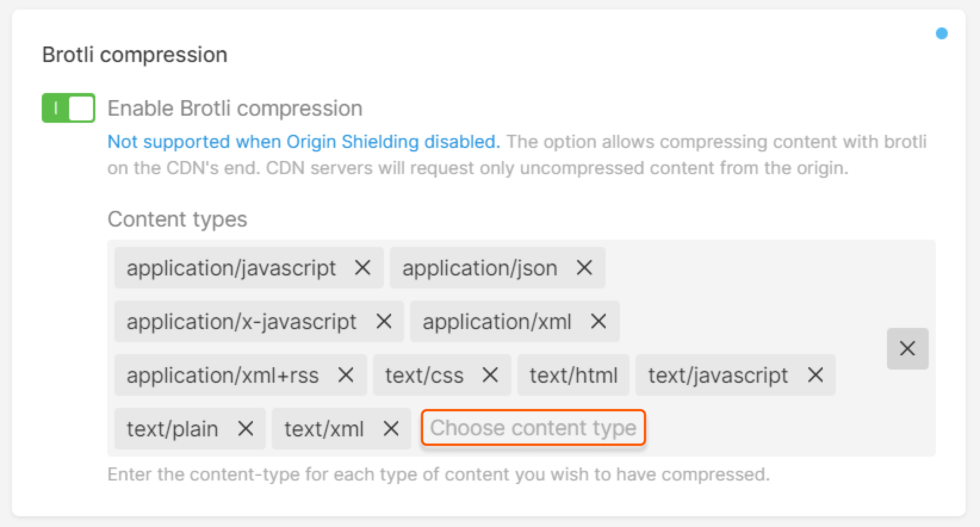Delete the application/xml+rss tag
The height and width of the screenshot is (527, 980).
[x=346, y=375]
